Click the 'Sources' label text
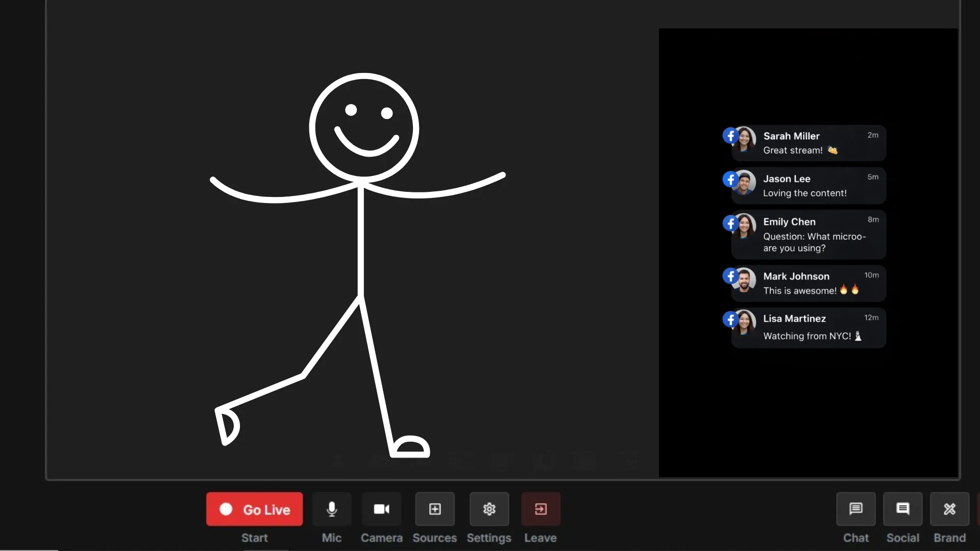 coord(435,538)
